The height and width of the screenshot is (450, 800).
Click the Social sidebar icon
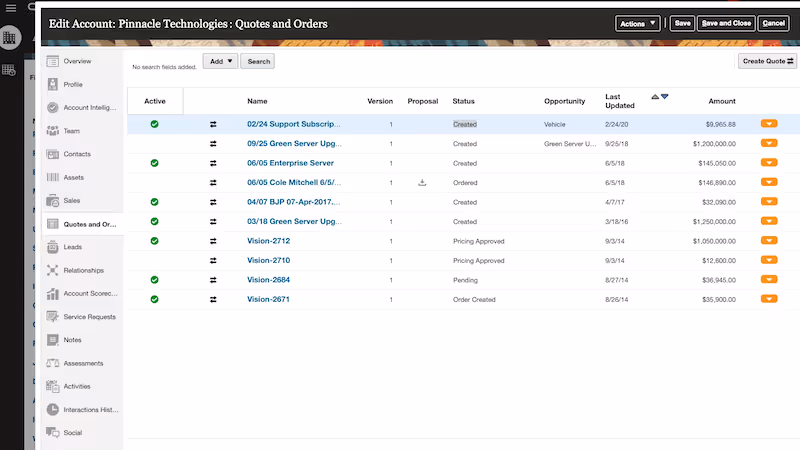click(x=53, y=433)
